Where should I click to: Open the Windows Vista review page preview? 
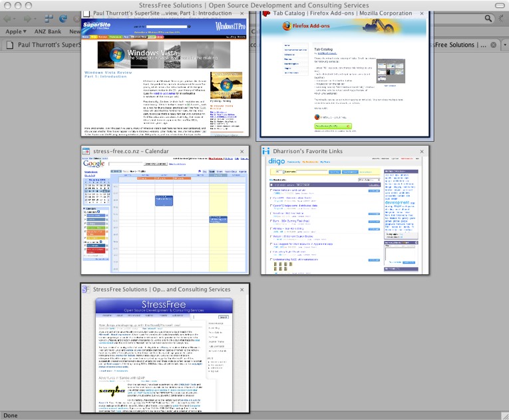pyautogui.click(x=165, y=77)
